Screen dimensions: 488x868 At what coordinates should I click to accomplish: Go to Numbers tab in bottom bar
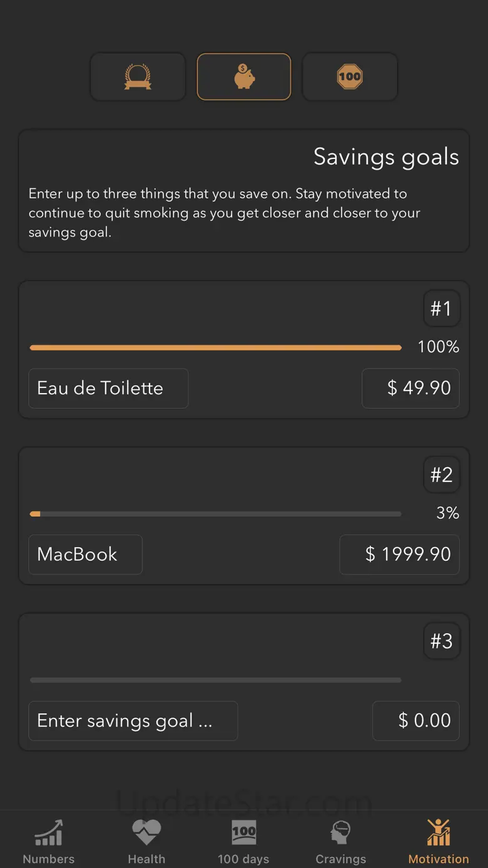point(49,841)
